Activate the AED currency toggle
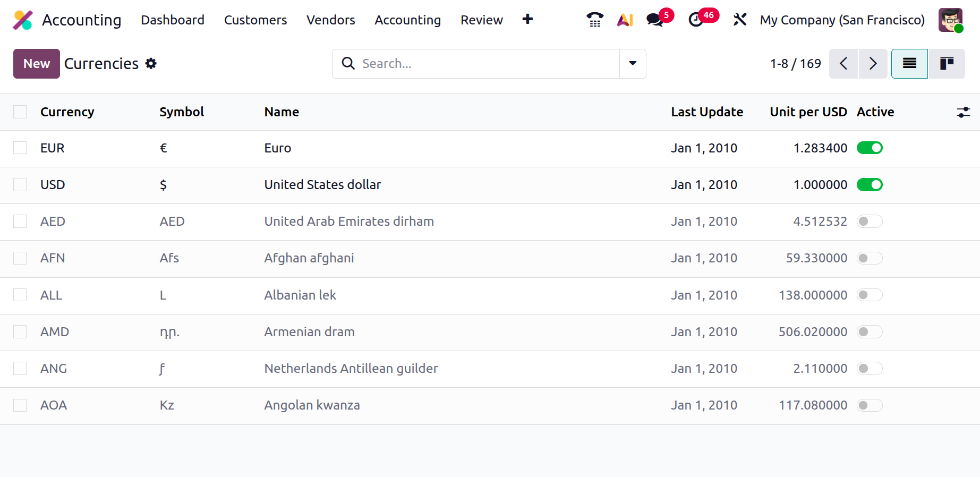This screenshot has height=477, width=980. [x=870, y=222]
